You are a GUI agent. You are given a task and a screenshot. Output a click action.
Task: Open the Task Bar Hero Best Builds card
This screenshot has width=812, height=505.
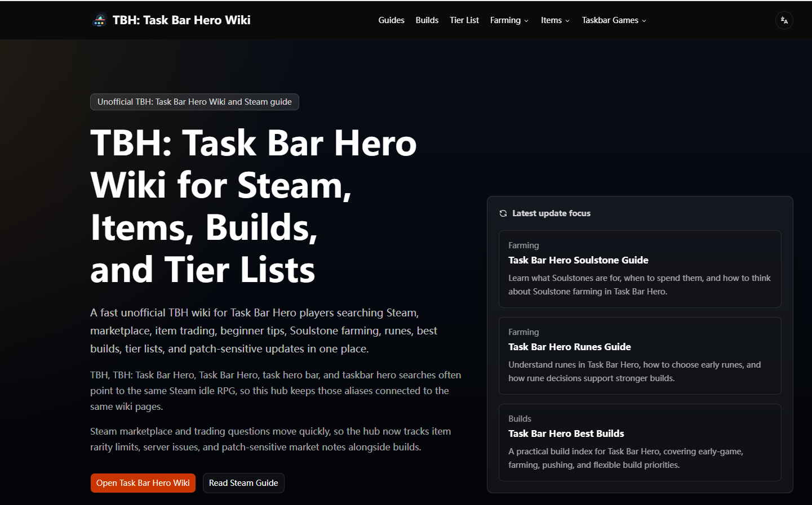point(640,443)
